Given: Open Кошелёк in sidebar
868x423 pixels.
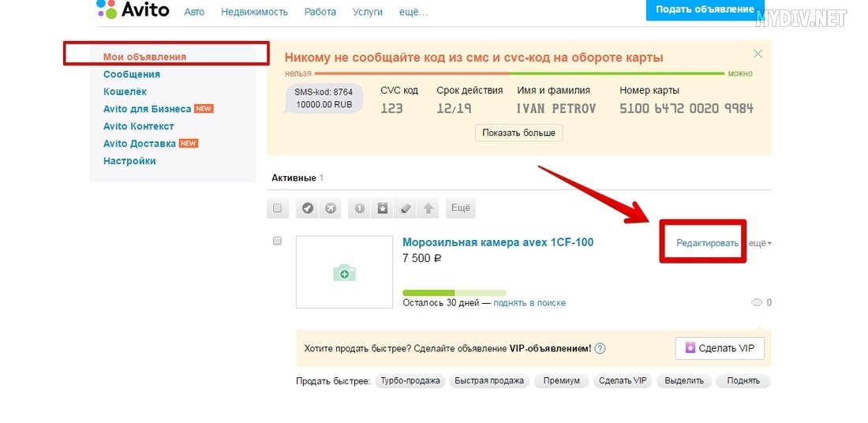Looking at the screenshot, I should [x=125, y=92].
